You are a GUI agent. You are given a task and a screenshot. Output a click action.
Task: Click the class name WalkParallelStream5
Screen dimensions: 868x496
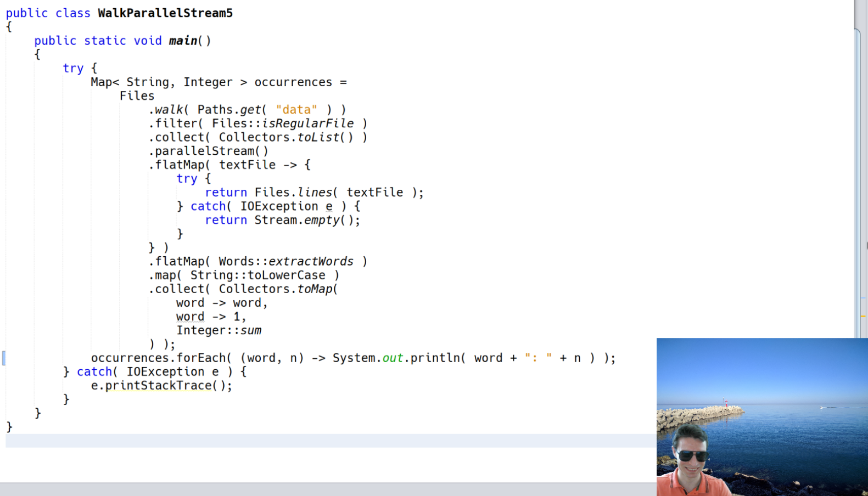165,13
